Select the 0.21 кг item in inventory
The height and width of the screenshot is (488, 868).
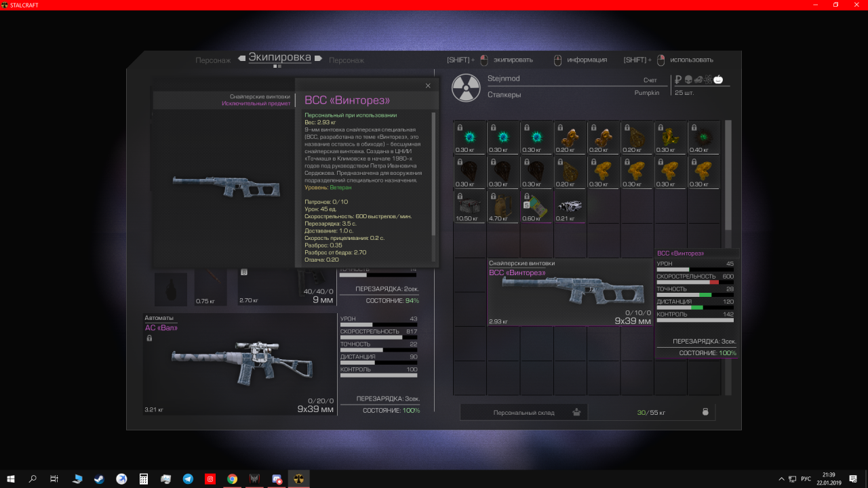570,206
